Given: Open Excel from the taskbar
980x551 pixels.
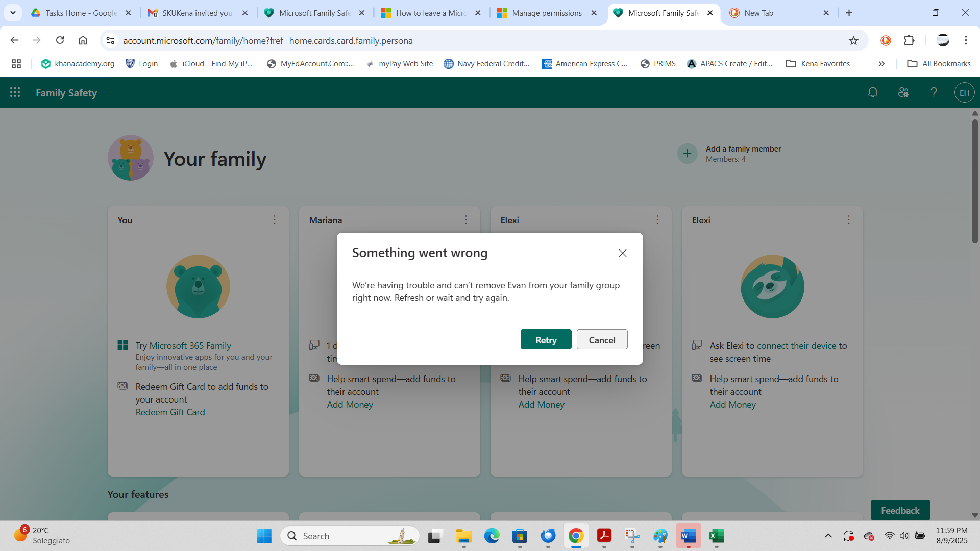Looking at the screenshot, I should point(716,536).
